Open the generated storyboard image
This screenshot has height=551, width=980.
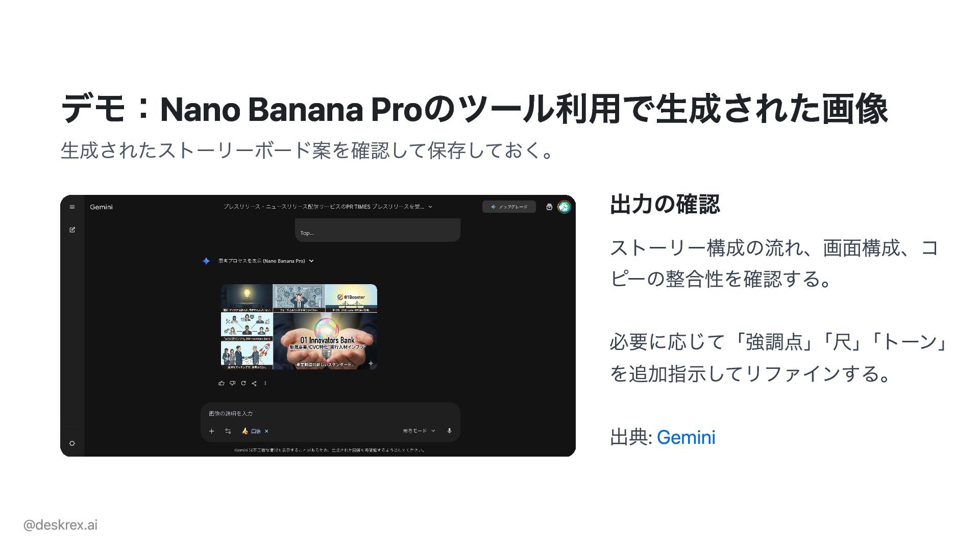coord(299,327)
